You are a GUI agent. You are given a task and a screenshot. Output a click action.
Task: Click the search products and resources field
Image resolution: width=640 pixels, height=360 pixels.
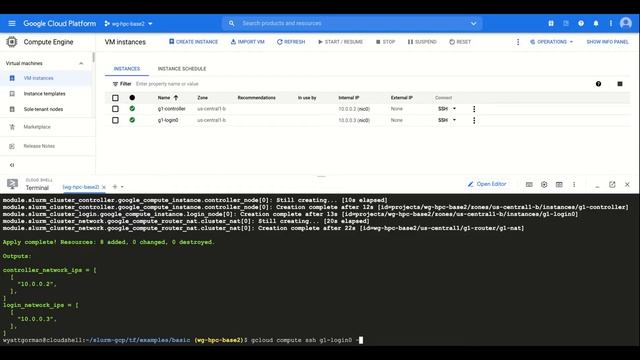(x=352, y=23)
